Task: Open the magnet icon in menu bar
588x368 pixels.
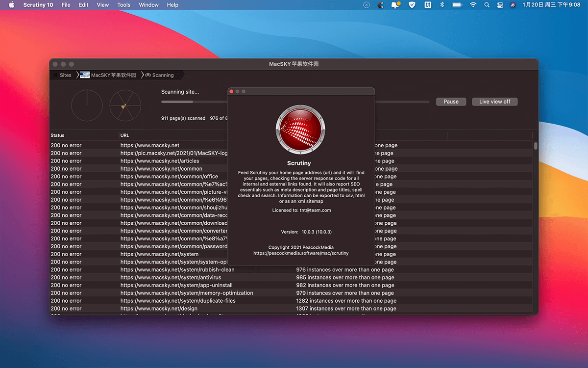Action: (x=381, y=5)
